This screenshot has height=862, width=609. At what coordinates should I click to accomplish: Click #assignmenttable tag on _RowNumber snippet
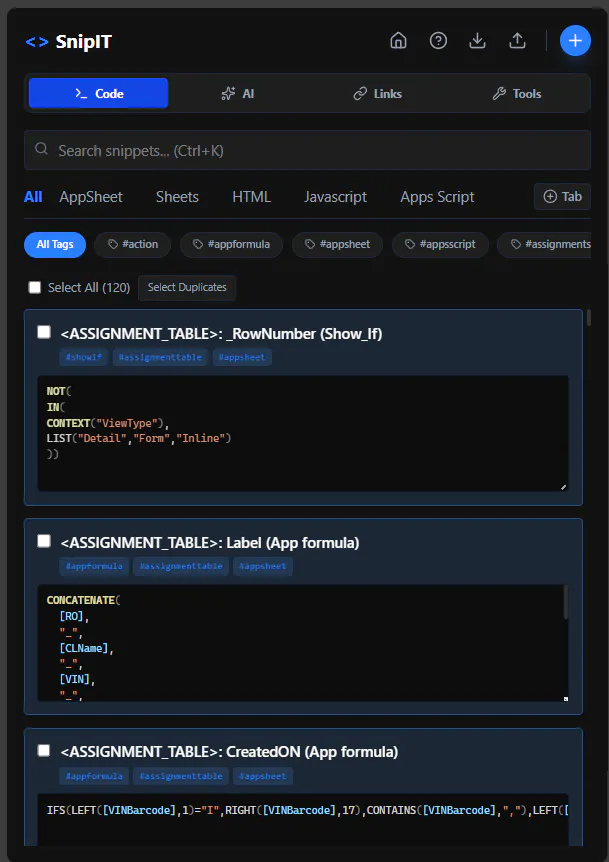click(160, 357)
